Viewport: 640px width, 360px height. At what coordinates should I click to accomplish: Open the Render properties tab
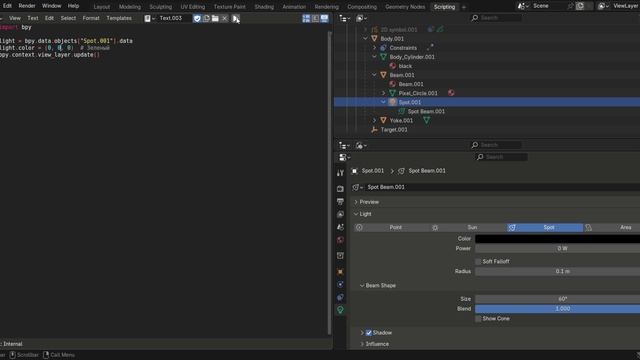pyautogui.click(x=340, y=189)
